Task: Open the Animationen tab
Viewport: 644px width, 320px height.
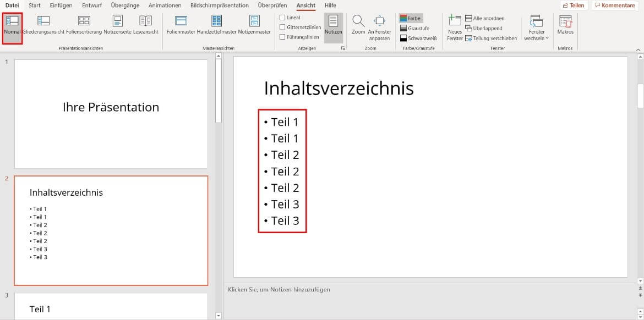Action: (x=165, y=5)
